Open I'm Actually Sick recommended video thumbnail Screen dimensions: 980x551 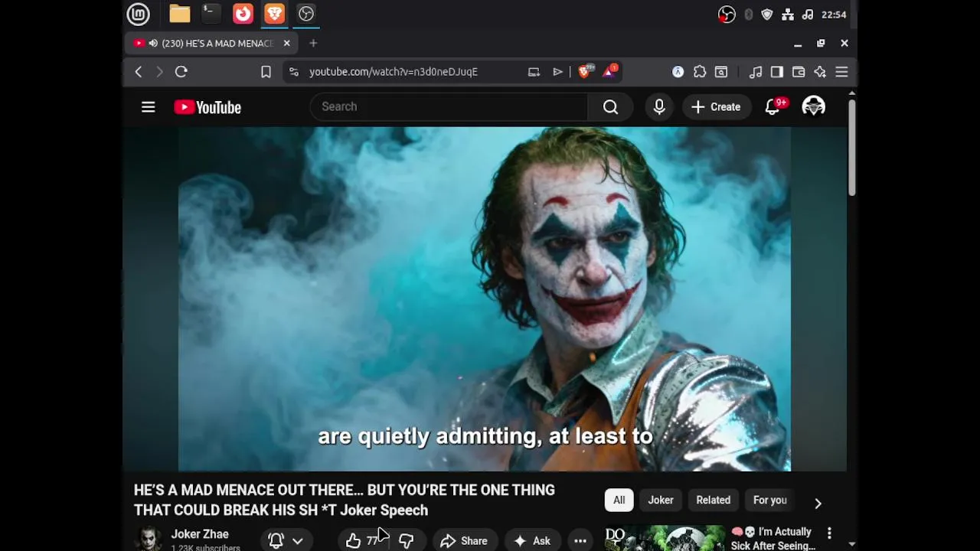pos(665,538)
